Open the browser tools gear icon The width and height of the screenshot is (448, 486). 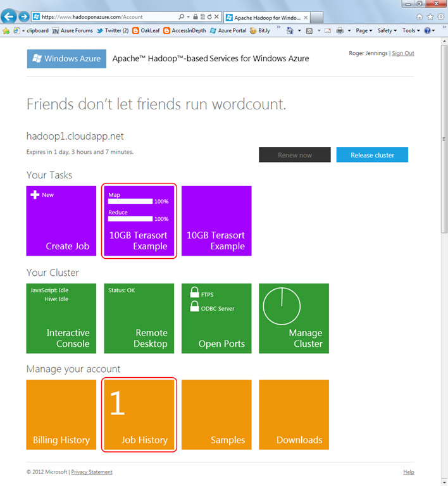tap(440, 16)
